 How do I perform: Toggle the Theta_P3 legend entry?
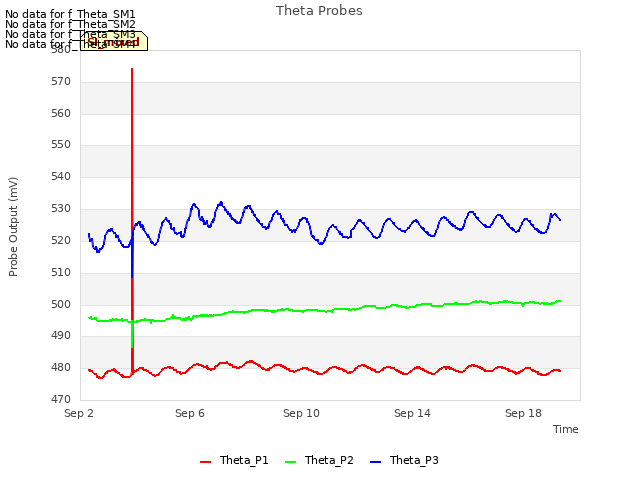click(404, 460)
